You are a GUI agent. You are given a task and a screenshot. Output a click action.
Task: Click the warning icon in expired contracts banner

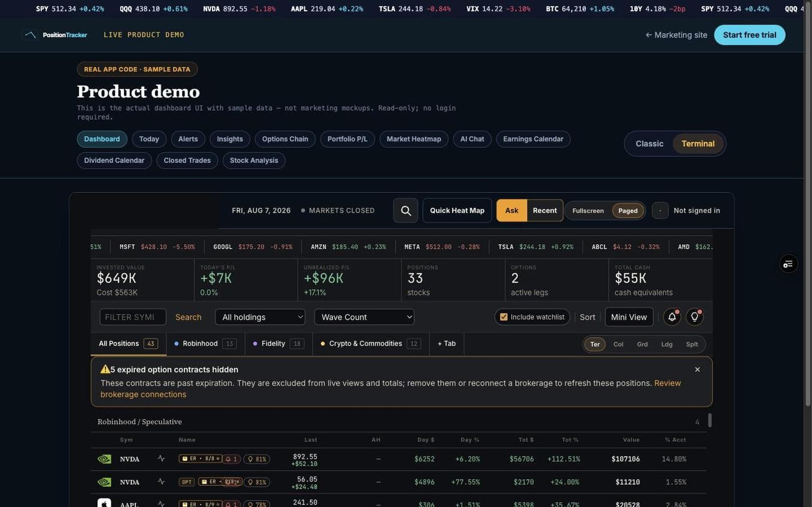point(105,369)
